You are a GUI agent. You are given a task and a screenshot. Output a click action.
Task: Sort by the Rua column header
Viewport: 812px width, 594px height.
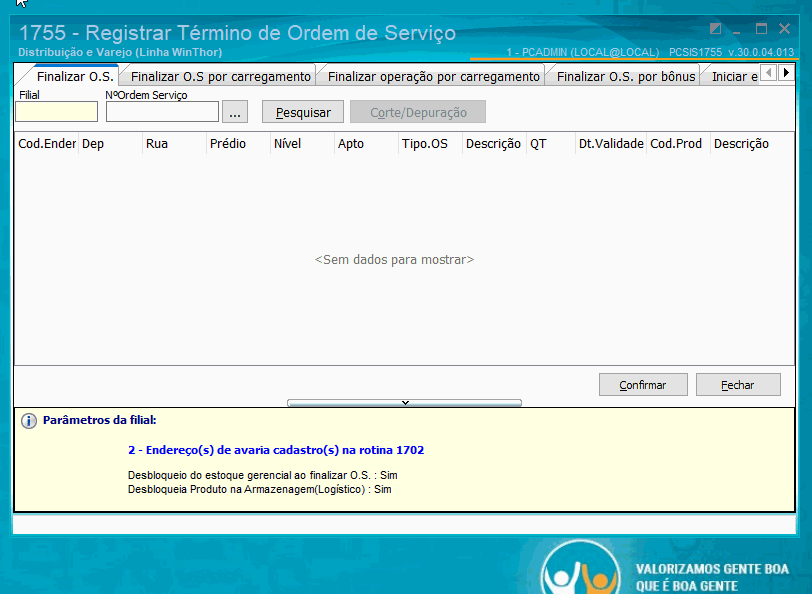pos(175,143)
